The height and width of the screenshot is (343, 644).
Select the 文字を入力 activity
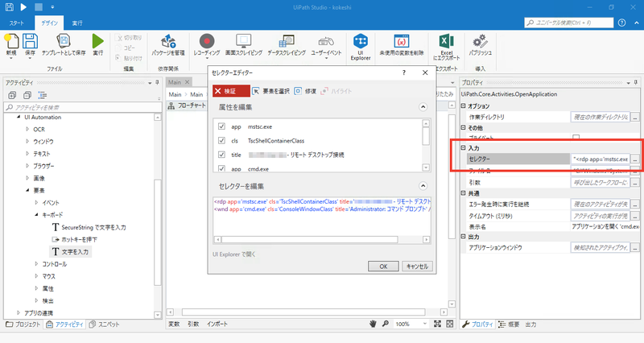[71, 251]
